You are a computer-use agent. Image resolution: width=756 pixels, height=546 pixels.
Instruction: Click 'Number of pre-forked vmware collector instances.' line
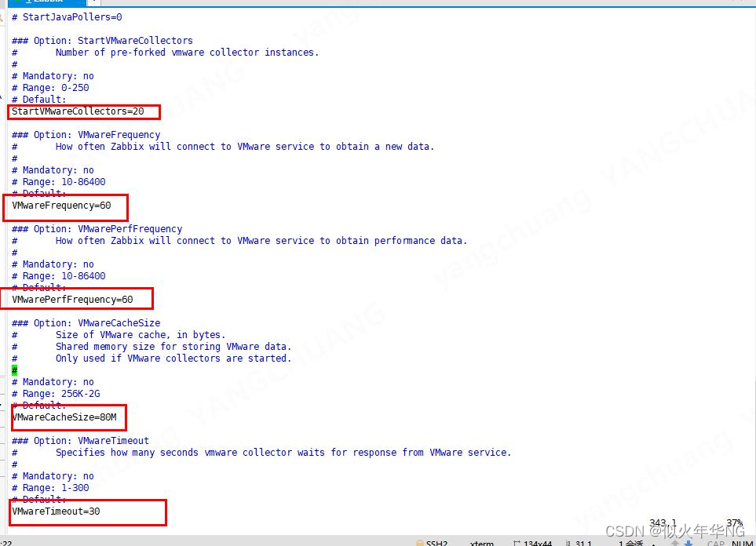point(165,53)
